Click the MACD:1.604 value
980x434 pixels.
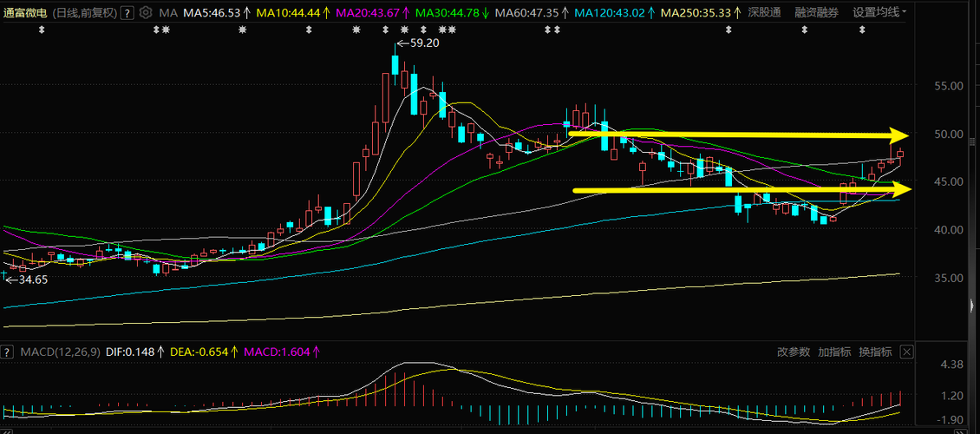tap(277, 352)
